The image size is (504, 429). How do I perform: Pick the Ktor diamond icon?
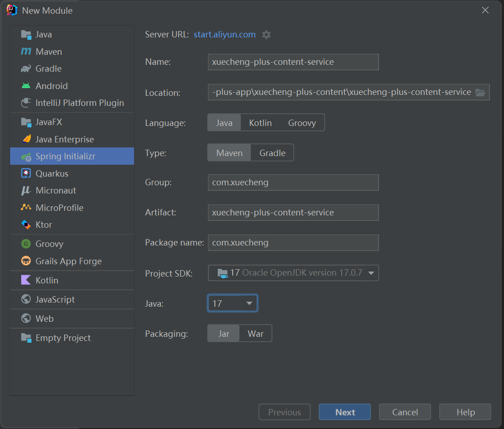(26, 225)
